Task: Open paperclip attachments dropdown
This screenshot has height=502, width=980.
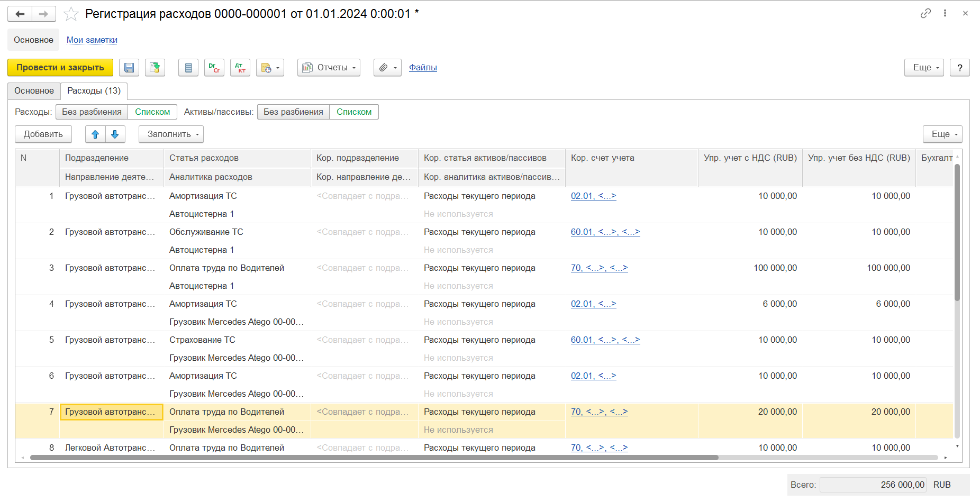Action: pyautogui.click(x=387, y=68)
